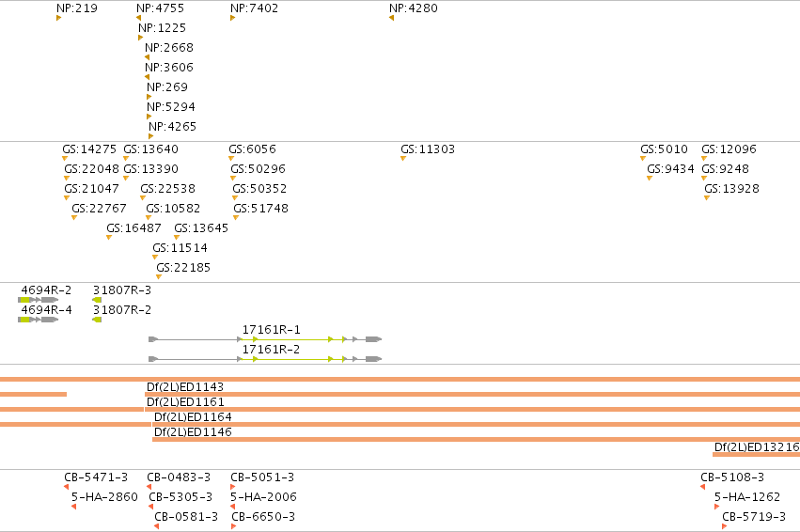The height and width of the screenshot is (532, 800).
Task: Select the NP:4755 insertion marker label
Action: click(x=160, y=8)
